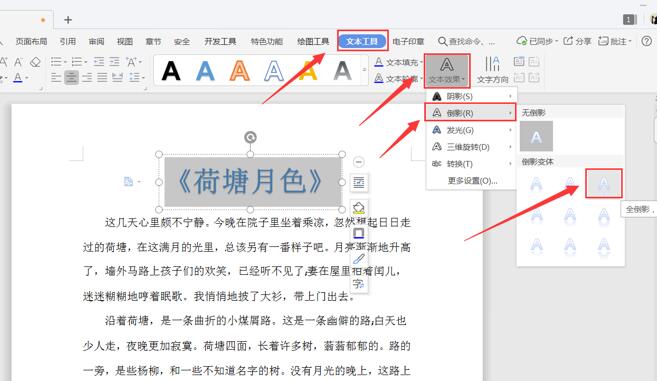This screenshot has height=381, width=660.
Task: Open the 电子印章 tab
Action: click(408, 42)
